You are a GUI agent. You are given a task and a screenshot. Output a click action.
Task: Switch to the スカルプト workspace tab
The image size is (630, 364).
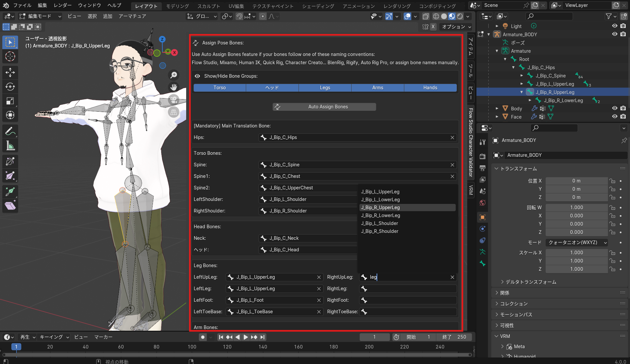click(209, 6)
